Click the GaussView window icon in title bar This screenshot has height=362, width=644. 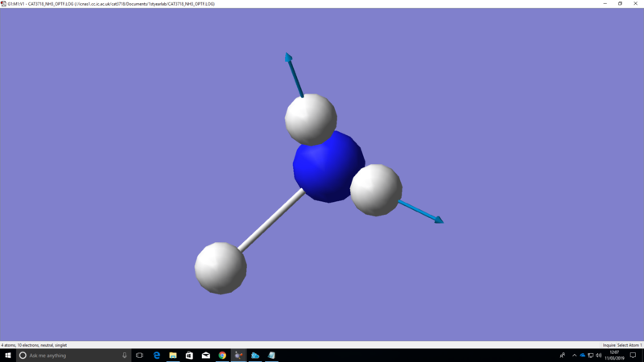point(4,4)
